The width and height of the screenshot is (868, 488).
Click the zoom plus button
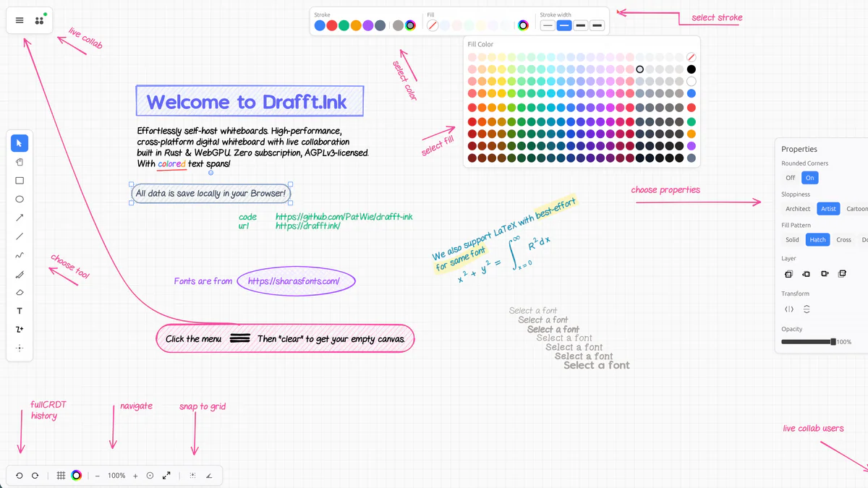(135, 475)
